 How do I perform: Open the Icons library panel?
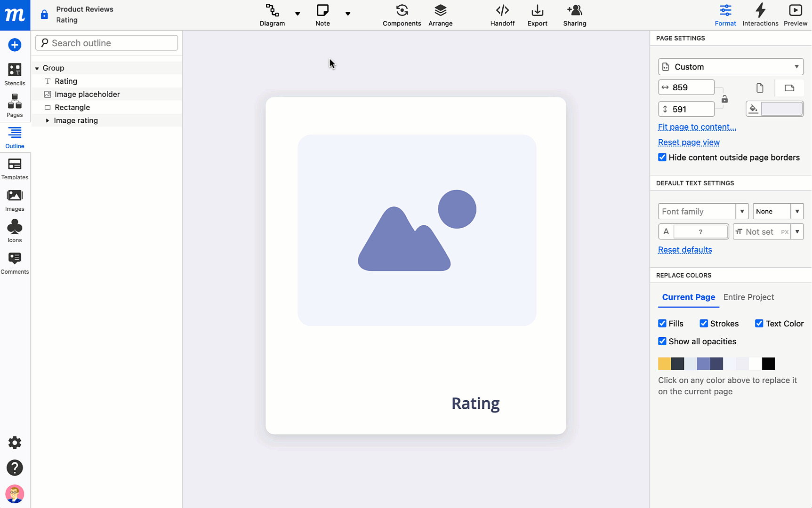pos(15,231)
